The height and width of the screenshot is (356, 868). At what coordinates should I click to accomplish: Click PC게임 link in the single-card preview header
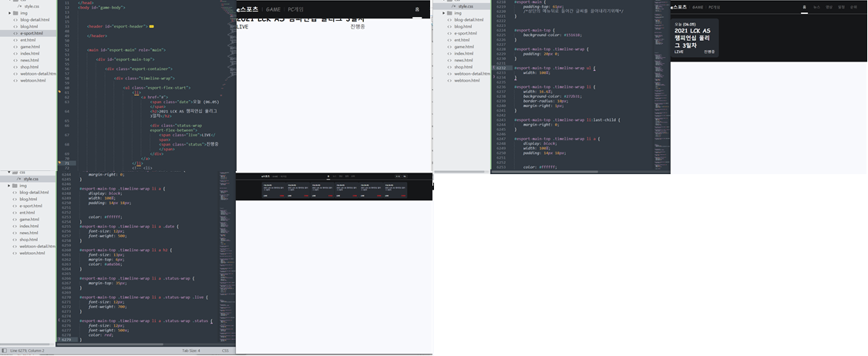pyautogui.click(x=714, y=7)
